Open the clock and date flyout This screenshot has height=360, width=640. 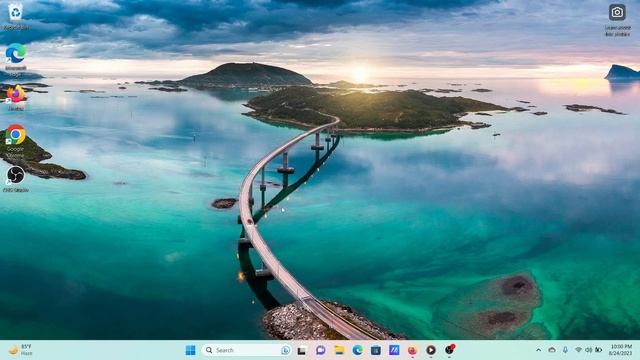pos(621,350)
